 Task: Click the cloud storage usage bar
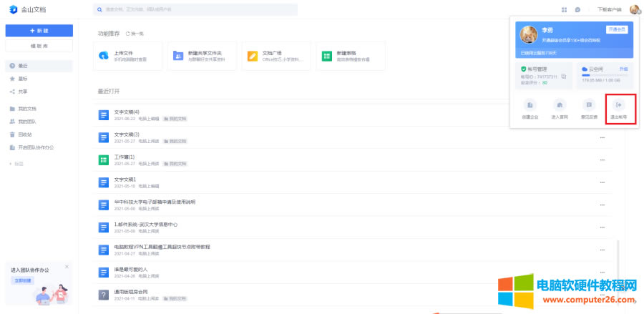[605, 76]
